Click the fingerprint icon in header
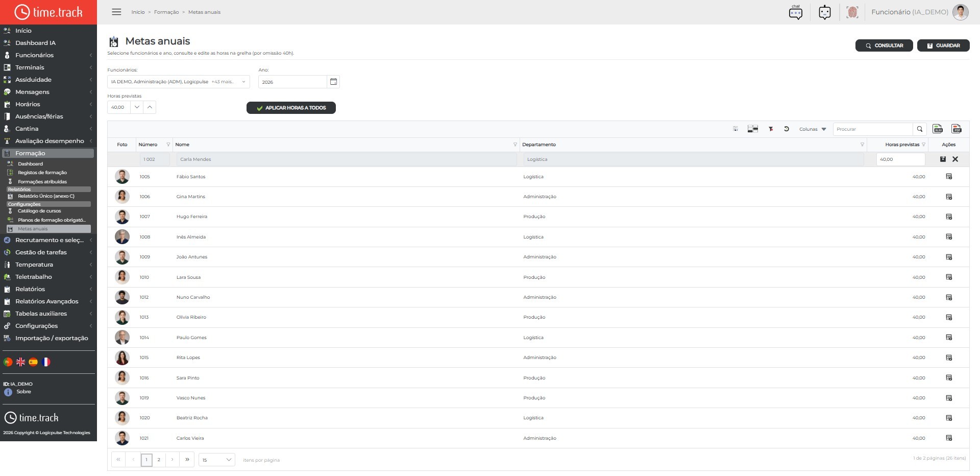This screenshot has width=980, height=476. pyautogui.click(x=852, y=12)
